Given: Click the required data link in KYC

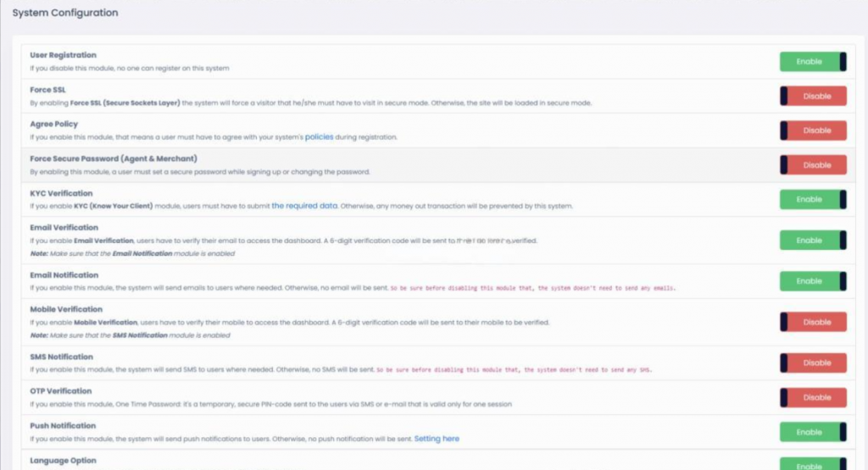Looking at the screenshot, I should click(305, 206).
